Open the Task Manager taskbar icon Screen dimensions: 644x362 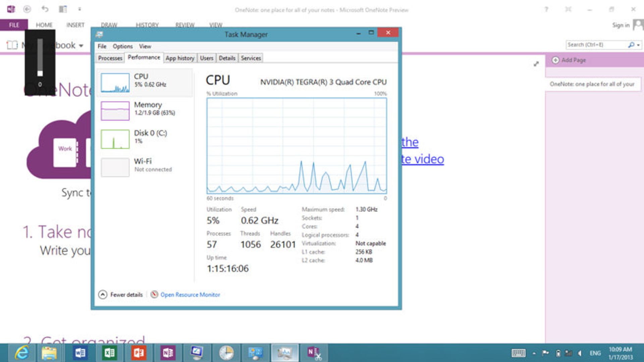coord(284,353)
